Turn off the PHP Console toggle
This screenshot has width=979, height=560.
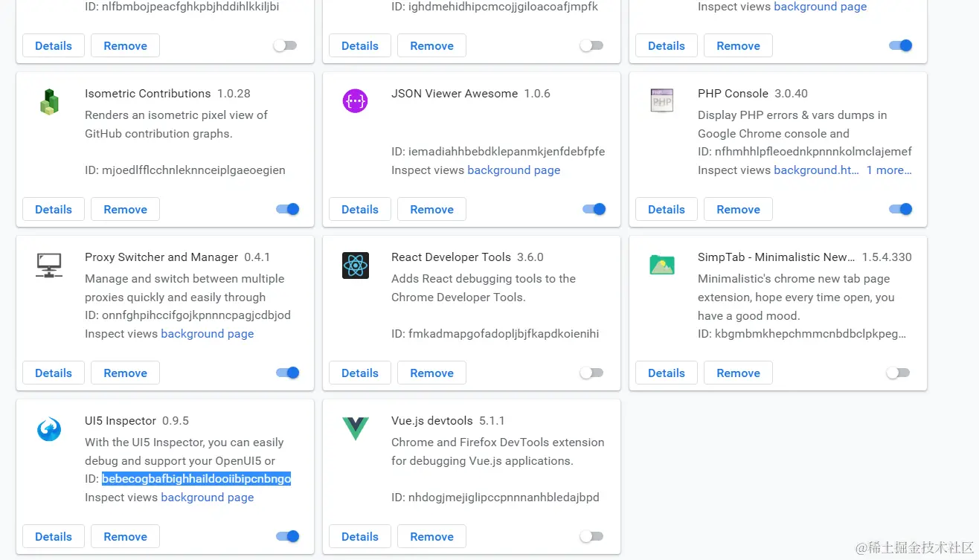[901, 209]
